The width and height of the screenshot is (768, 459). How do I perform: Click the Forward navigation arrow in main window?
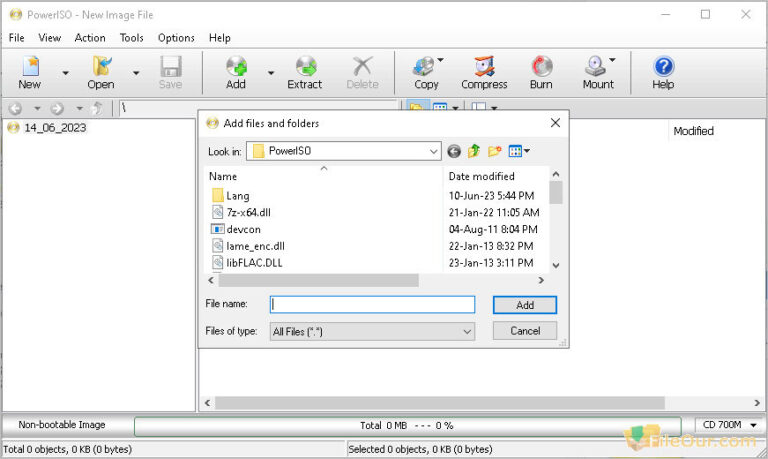coord(57,108)
